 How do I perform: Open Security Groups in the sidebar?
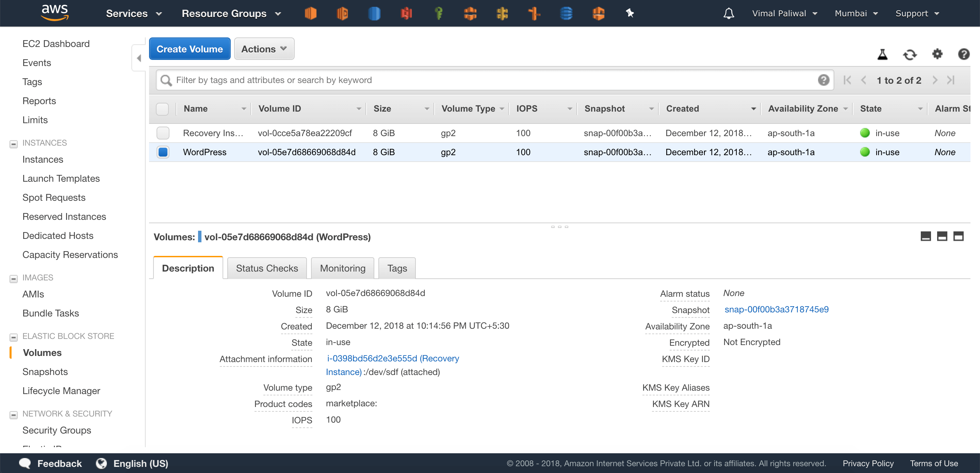(57, 430)
